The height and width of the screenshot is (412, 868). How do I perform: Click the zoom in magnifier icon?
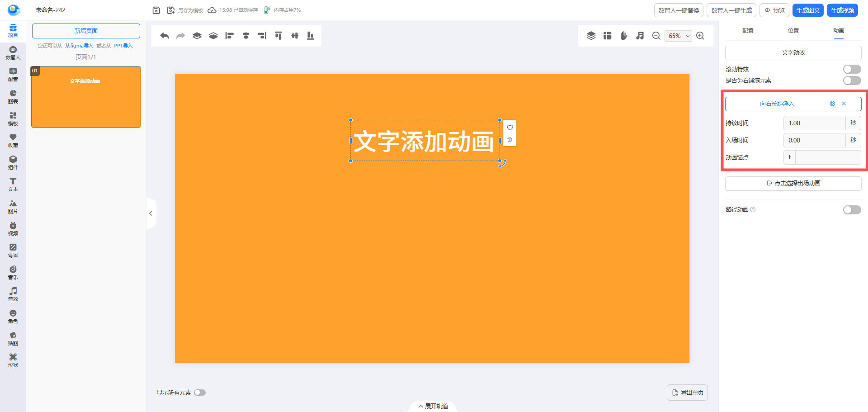(x=700, y=36)
